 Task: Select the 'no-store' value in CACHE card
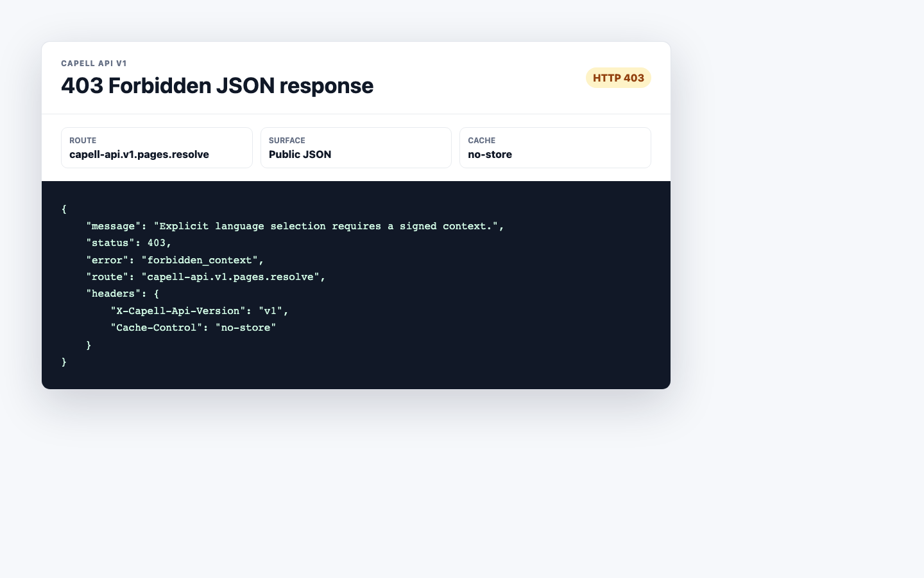tap(490, 154)
